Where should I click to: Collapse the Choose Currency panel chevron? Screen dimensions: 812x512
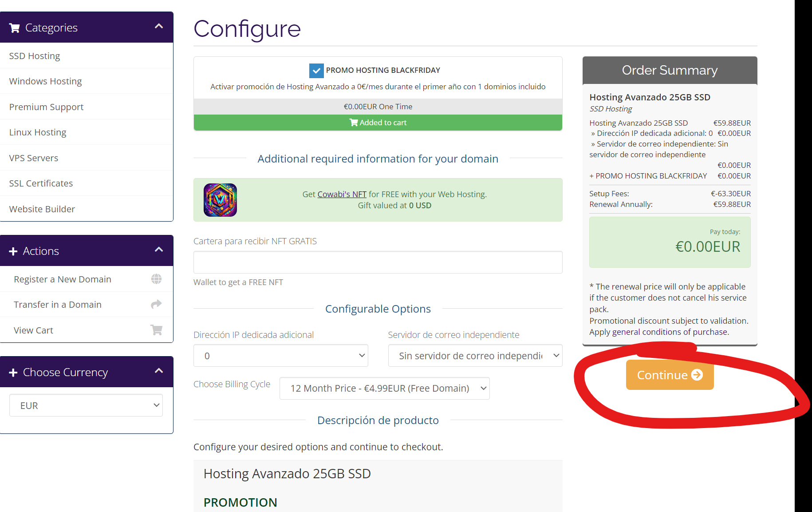pyautogui.click(x=159, y=371)
